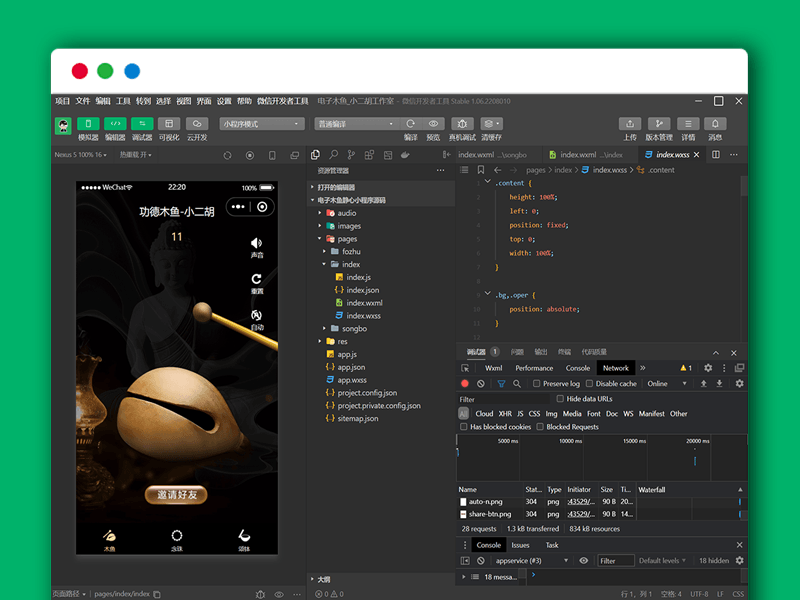This screenshot has width=800, height=600.
Task: Enable the Preserve log checkbox
Action: pos(537,384)
